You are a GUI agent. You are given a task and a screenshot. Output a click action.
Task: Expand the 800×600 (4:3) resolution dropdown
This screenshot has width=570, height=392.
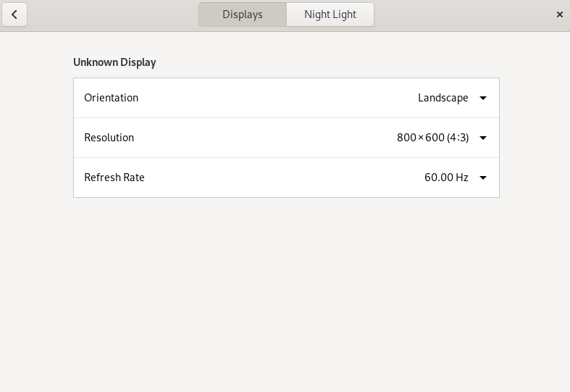tap(433, 138)
